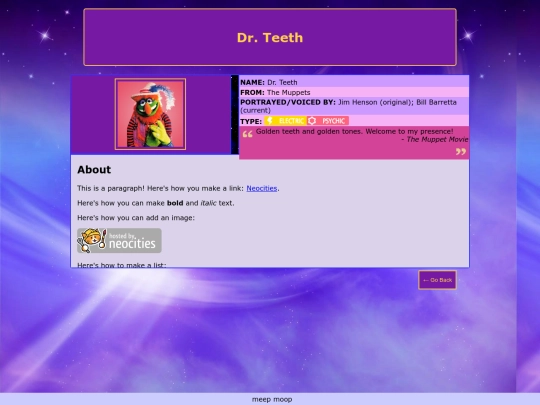Screen dimensions: 540x405
Task: Click the 'TYPE:' label
Action: 251,121
